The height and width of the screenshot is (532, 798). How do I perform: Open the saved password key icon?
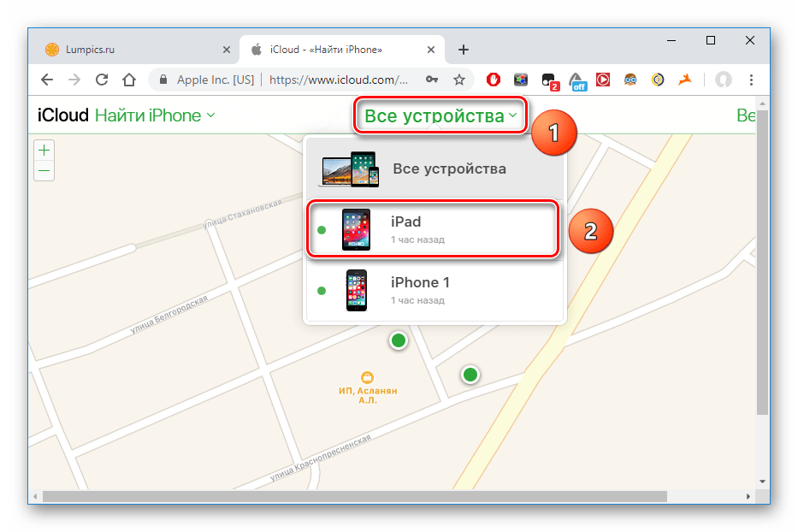point(432,80)
